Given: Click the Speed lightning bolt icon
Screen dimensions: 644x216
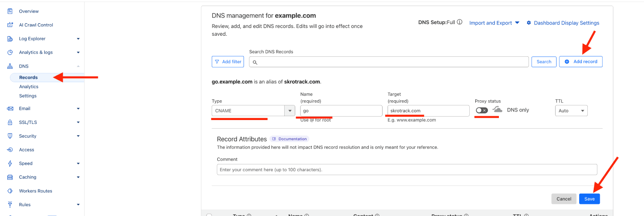Looking at the screenshot, I should coord(10,164).
